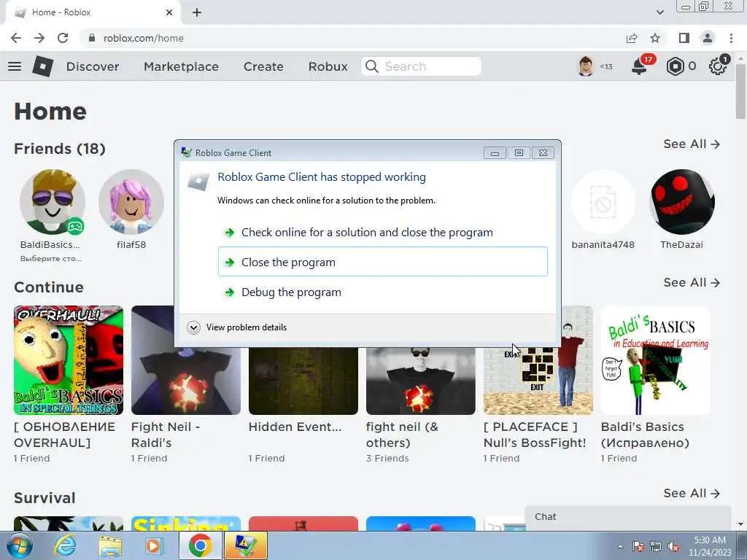Share this page icon in address bar

[632, 38]
